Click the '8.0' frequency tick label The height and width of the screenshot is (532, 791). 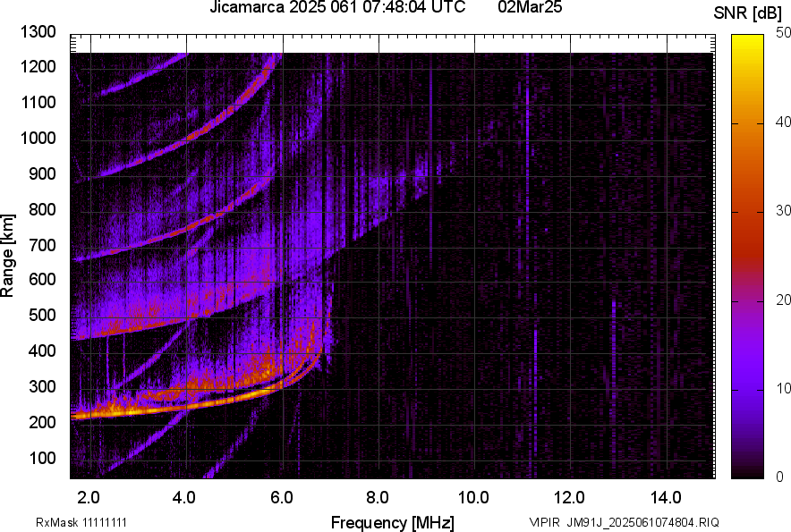[x=377, y=497]
